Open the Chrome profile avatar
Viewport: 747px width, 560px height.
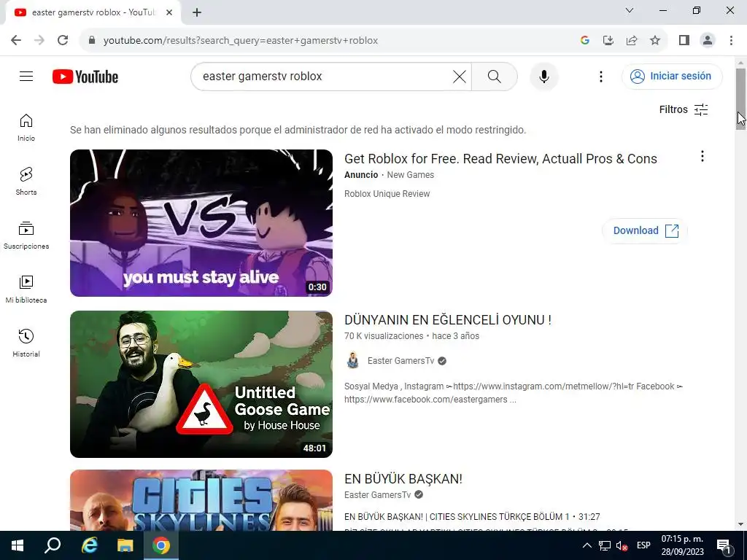pos(708,41)
